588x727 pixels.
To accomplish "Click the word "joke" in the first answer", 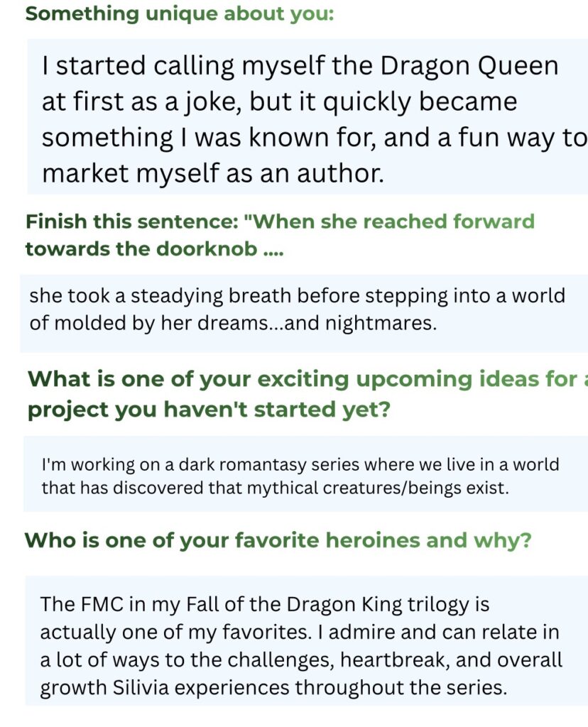I will (204, 102).
